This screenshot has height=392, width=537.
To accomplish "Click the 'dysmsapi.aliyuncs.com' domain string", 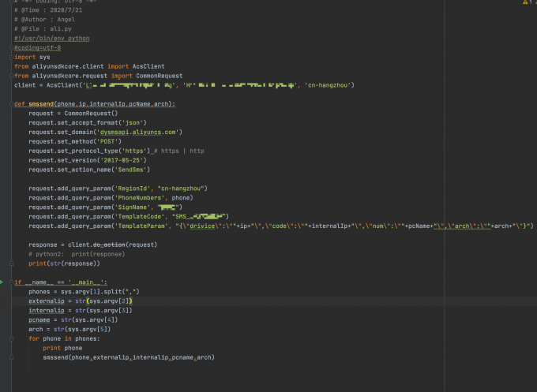I will point(137,132).
